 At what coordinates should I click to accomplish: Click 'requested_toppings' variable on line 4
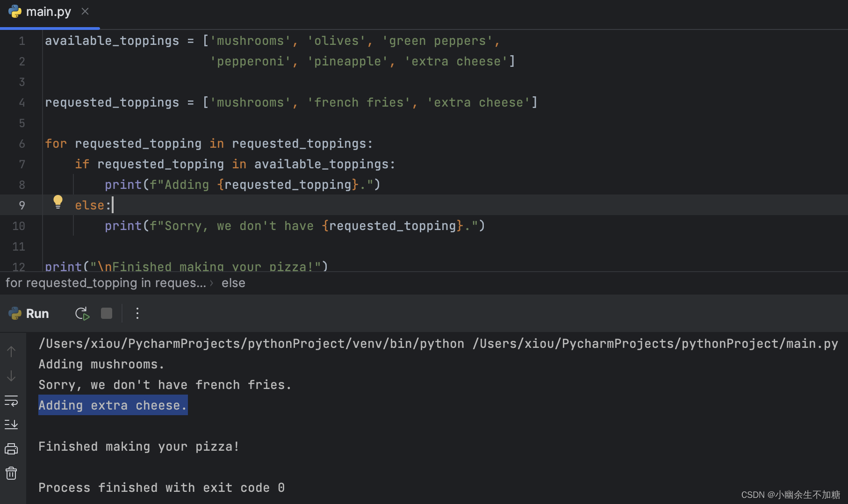coord(112,103)
